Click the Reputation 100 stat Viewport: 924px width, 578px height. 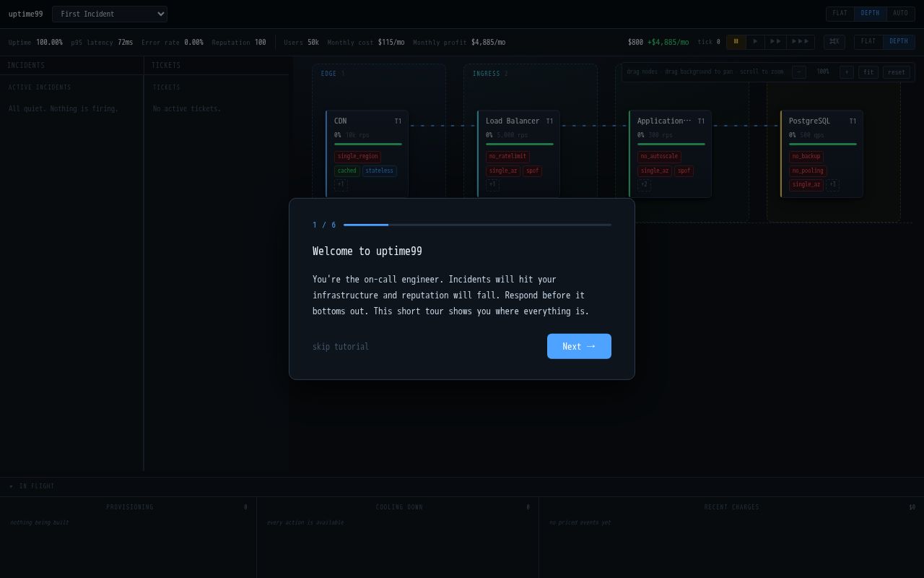click(x=239, y=43)
